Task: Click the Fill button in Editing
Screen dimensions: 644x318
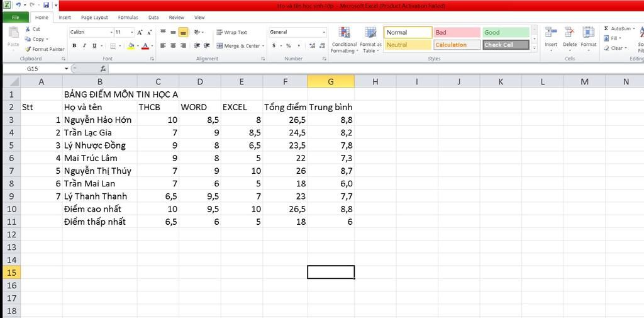Action: pos(613,38)
